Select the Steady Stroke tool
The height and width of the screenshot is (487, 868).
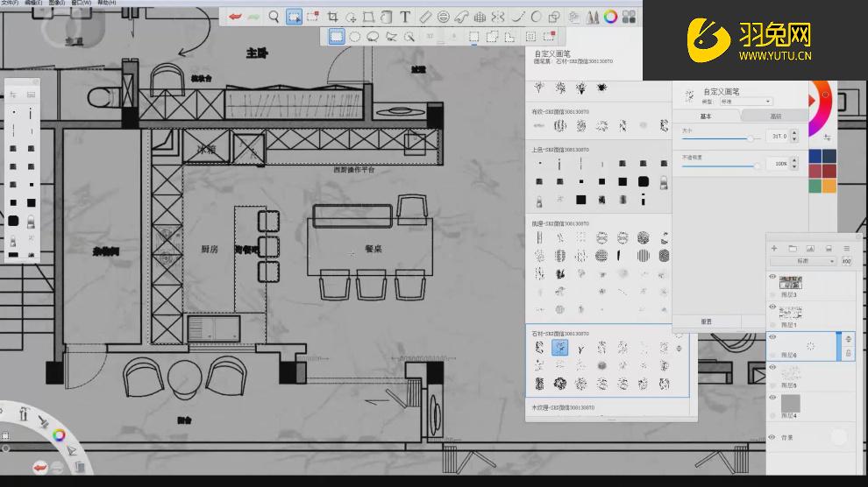pyautogui.click(x=517, y=18)
